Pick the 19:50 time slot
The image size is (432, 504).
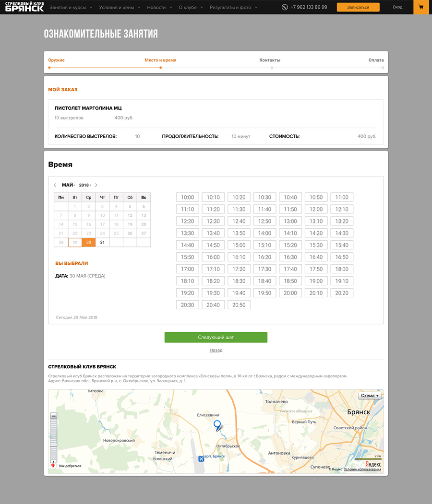coord(265,293)
